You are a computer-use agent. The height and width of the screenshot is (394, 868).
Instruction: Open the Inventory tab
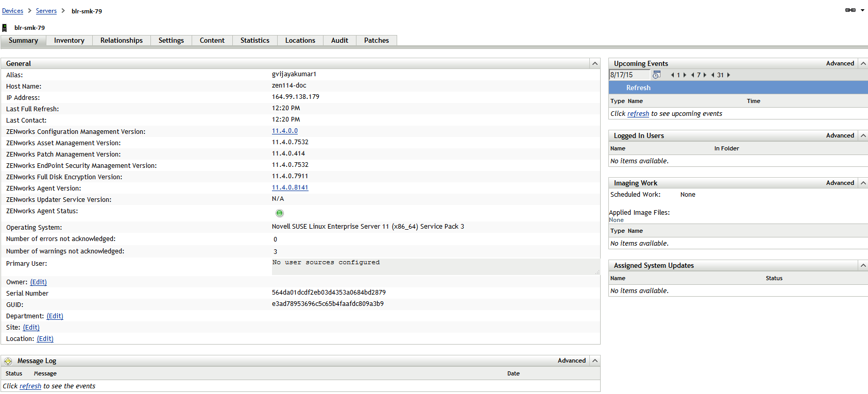[x=69, y=40]
